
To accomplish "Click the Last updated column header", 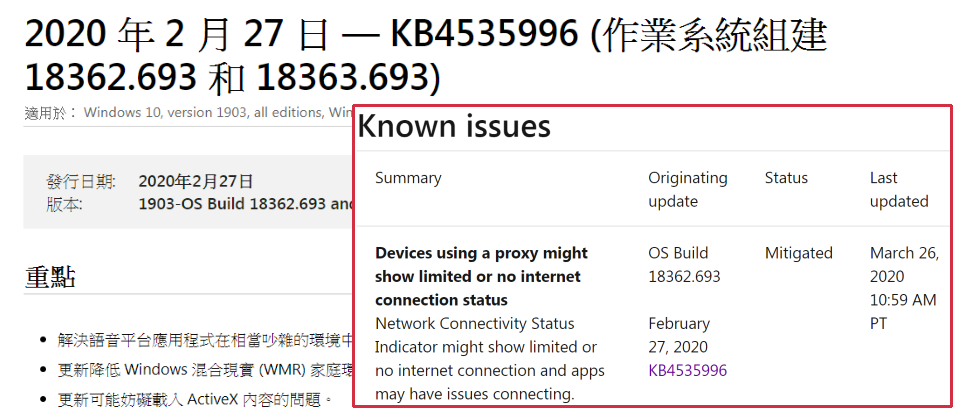I will (x=899, y=190).
